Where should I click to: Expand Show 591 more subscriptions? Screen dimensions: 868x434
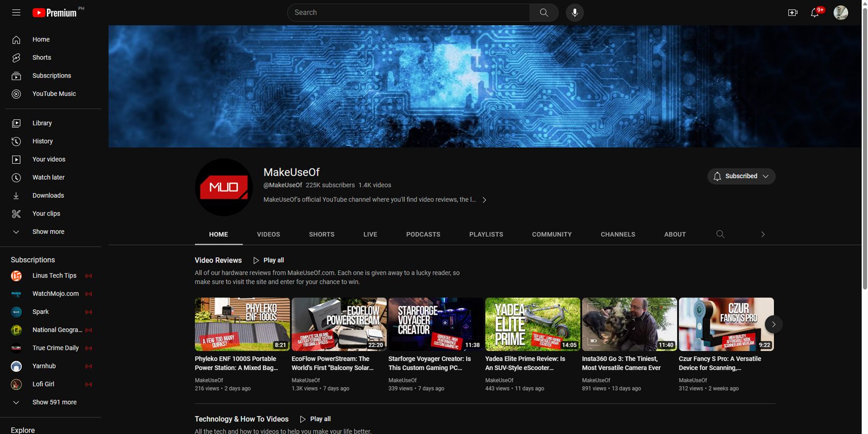coord(53,402)
